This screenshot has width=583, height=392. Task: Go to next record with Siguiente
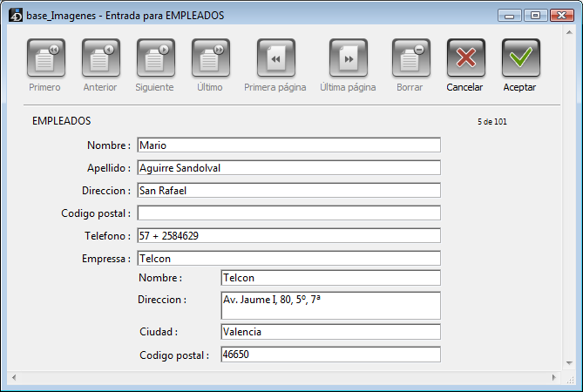pos(156,58)
